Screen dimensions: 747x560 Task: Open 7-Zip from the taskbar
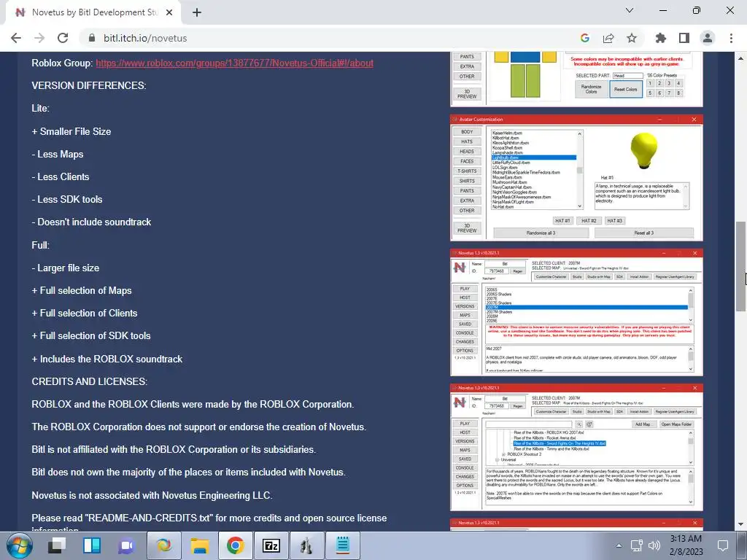271,545
